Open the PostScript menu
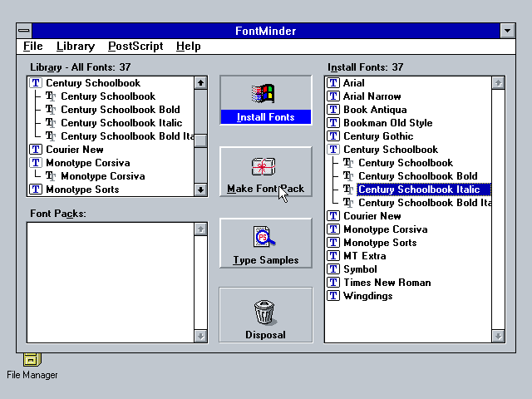Viewport: 532px width, 399px height. tap(135, 47)
